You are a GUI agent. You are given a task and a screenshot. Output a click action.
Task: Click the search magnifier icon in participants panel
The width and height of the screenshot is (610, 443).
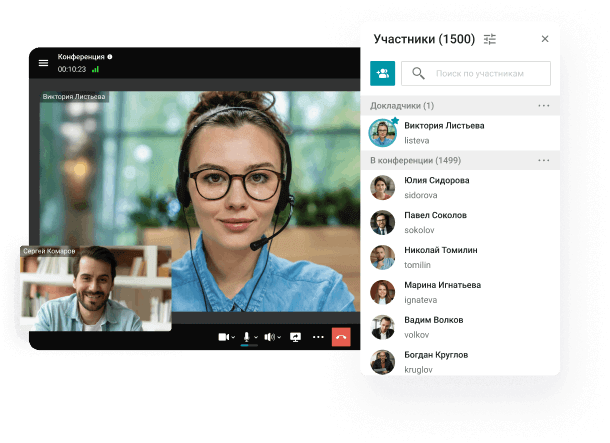click(x=418, y=73)
